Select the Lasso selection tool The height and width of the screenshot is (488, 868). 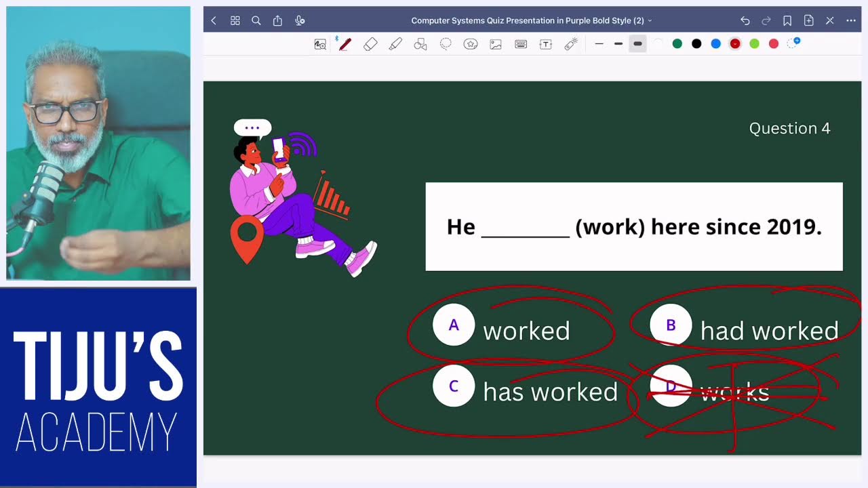(446, 44)
